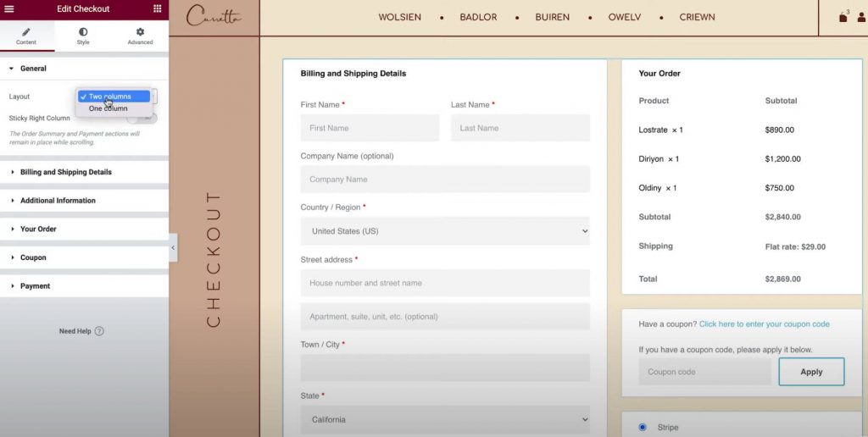Open the Country / Region dropdown
The image size is (868, 437).
coord(445,231)
